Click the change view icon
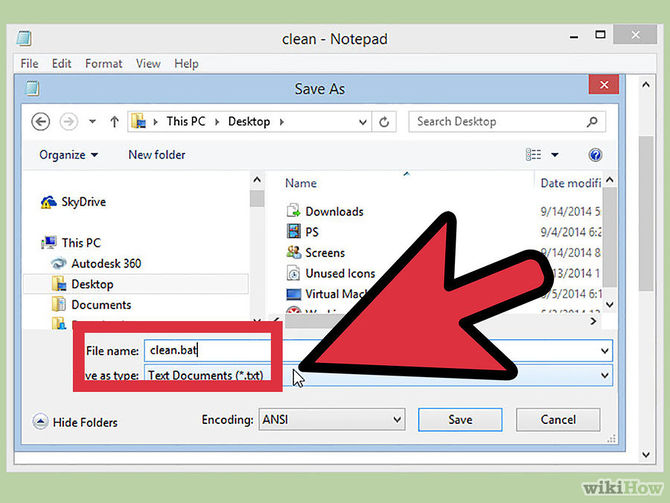The image size is (670, 503). [x=533, y=155]
